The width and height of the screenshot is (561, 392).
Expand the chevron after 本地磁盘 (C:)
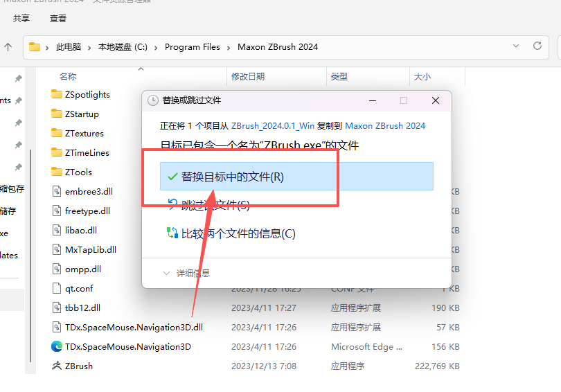[156, 48]
